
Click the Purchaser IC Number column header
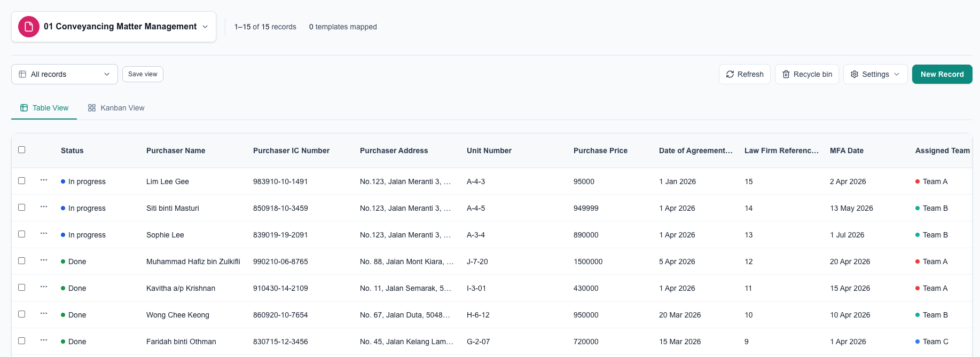point(291,150)
